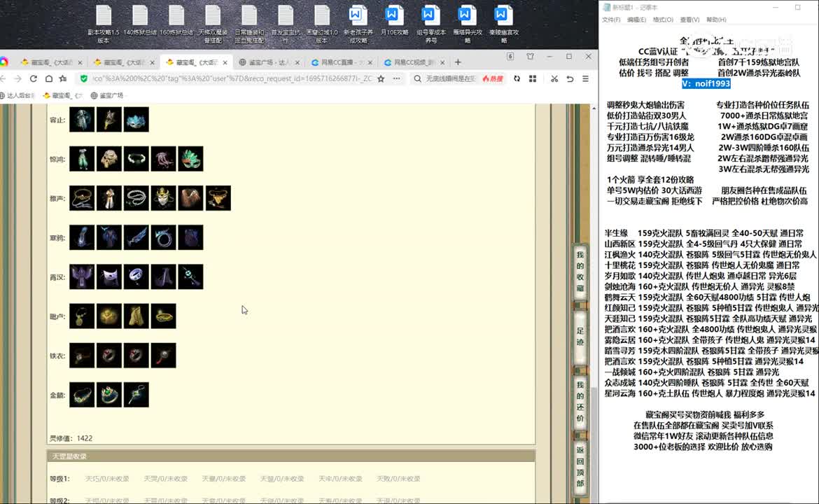This screenshot has width=819, height=504.
Task: Open the tab count indicator showing 6
Action: pos(510,57)
